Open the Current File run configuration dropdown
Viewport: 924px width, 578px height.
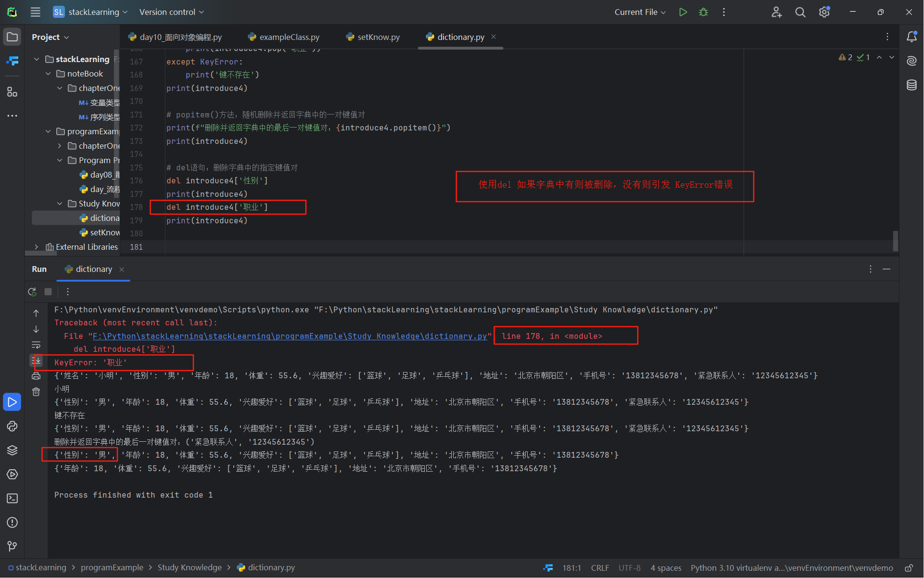(x=640, y=12)
